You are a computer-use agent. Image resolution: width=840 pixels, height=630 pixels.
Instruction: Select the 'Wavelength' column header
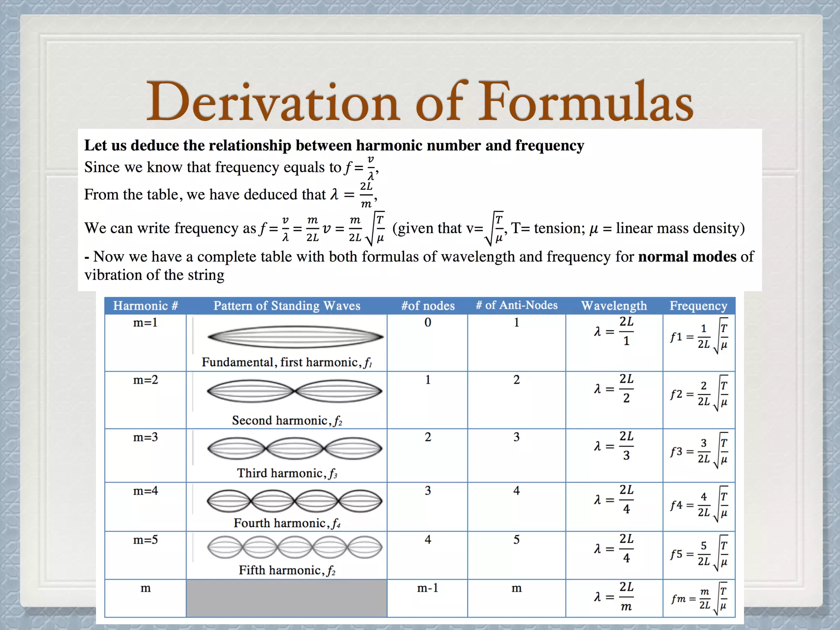tap(614, 306)
